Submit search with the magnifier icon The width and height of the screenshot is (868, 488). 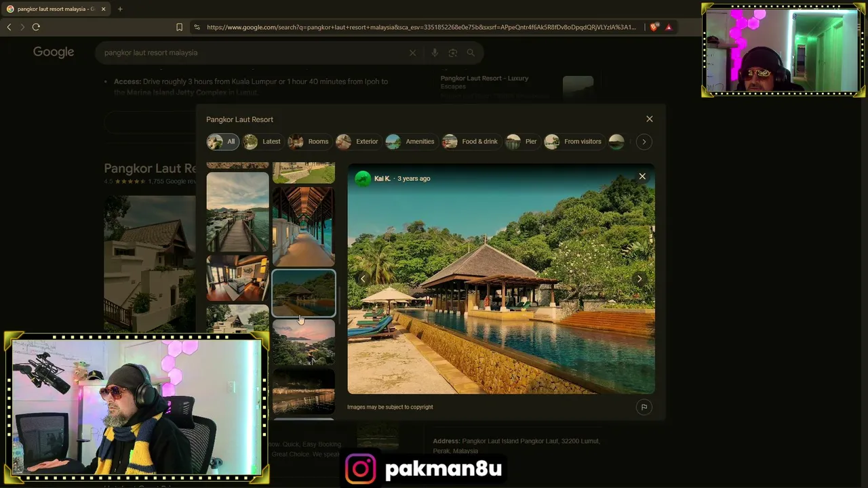coord(471,53)
